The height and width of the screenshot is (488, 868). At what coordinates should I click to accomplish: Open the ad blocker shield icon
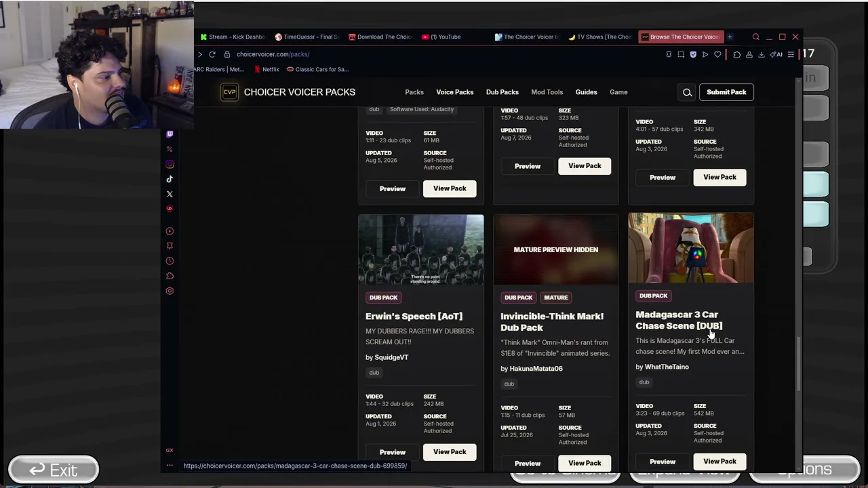pyautogui.click(x=693, y=54)
